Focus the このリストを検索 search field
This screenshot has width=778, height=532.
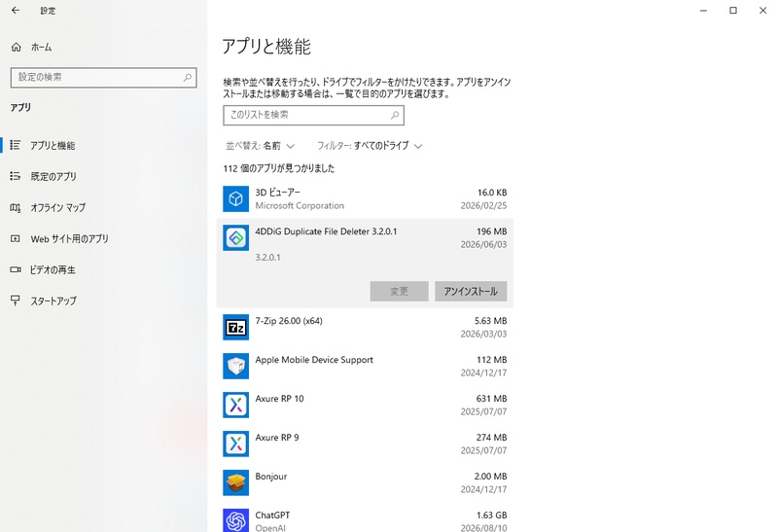[x=313, y=115]
